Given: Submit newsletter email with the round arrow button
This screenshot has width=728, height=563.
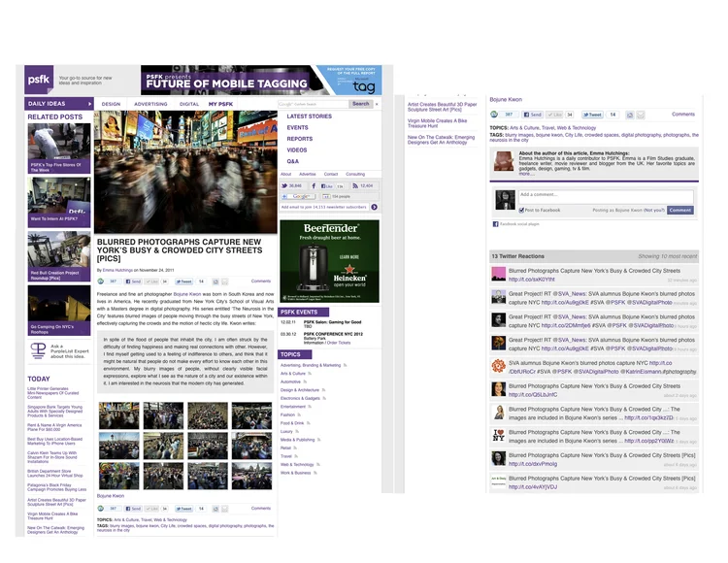Looking at the screenshot, I should 375,207.
